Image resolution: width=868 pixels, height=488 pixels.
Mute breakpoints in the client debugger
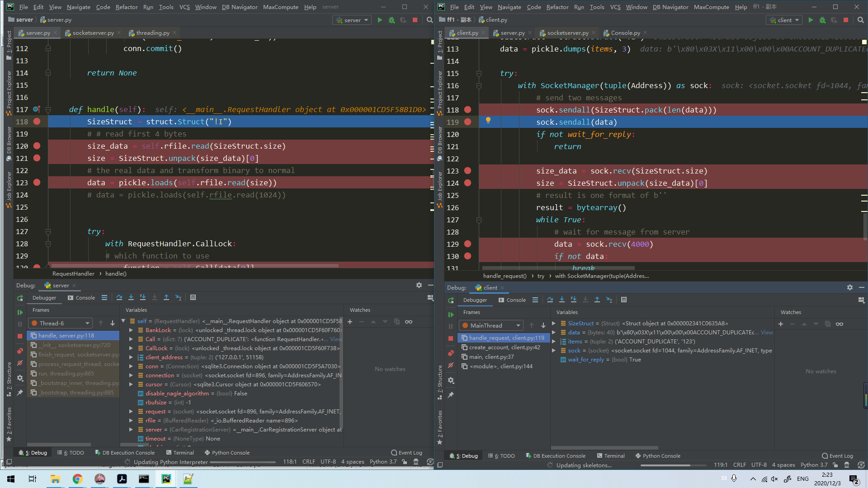451,366
